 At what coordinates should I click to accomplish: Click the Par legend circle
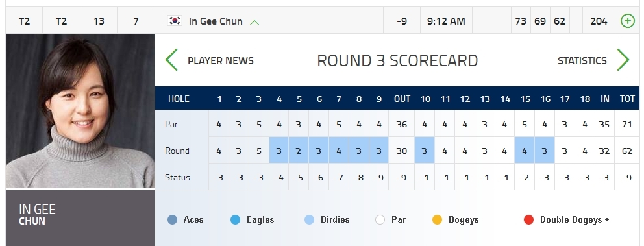(x=380, y=220)
